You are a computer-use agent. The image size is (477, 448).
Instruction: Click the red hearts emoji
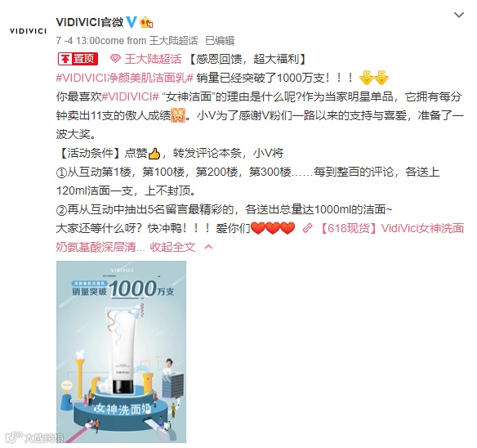pos(273,228)
